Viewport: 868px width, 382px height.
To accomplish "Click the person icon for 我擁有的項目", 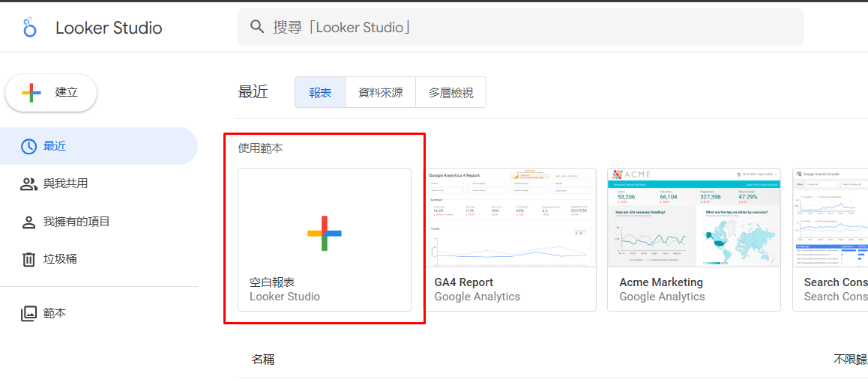I will point(28,222).
